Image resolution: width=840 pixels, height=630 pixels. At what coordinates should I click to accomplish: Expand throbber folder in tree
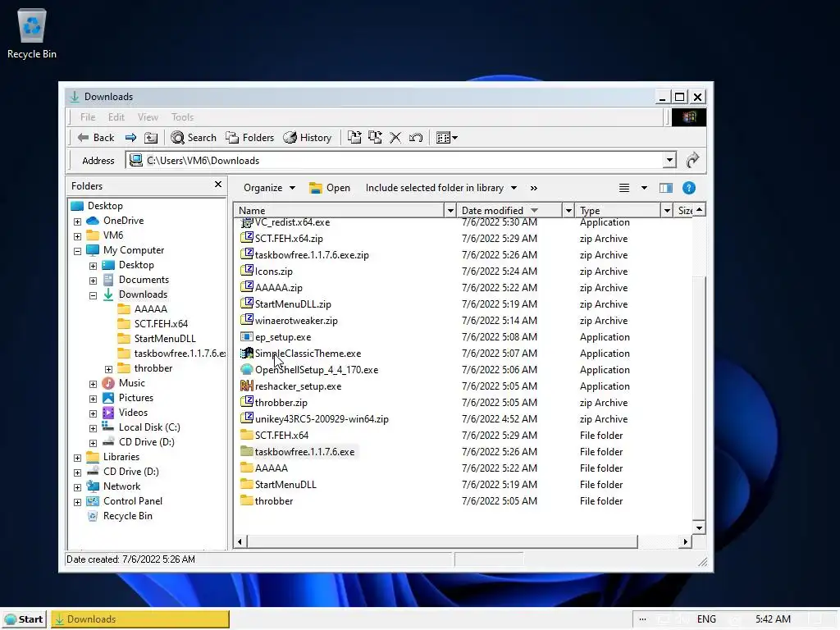(109, 369)
